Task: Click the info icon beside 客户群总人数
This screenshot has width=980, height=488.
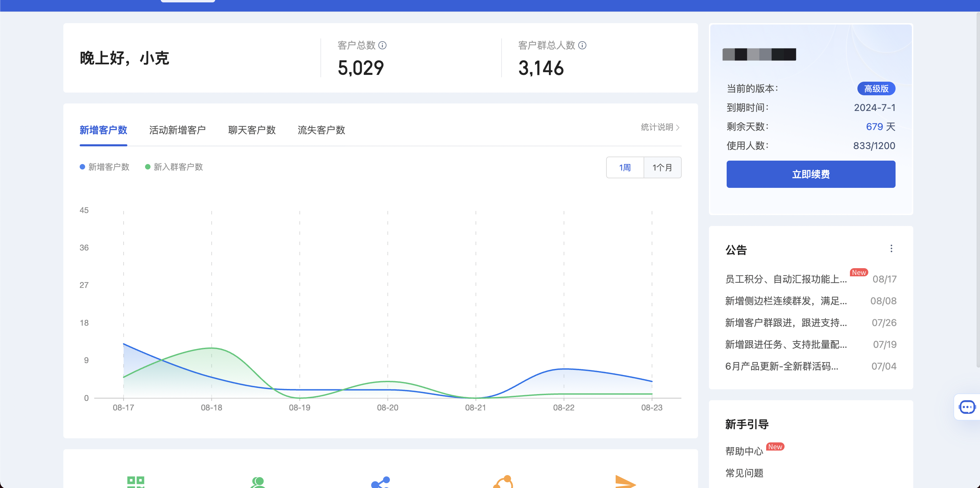Action: [x=582, y=45]
